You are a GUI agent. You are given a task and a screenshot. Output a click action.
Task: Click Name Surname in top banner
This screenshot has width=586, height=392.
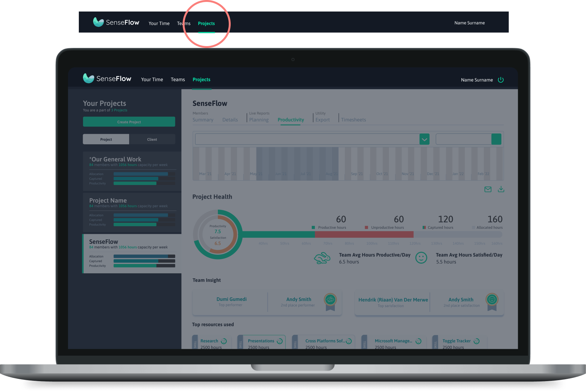[470, 23]
